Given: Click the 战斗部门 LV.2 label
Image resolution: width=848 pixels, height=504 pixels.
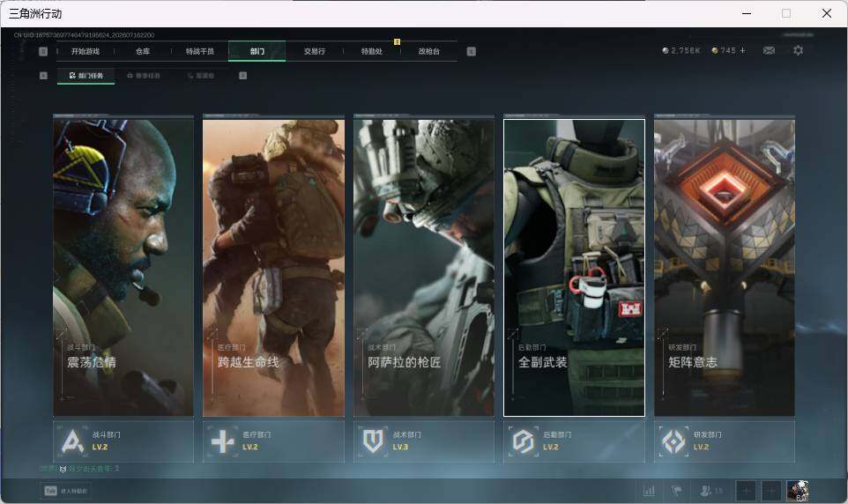Looking at the screenshot, I should point(100,448).
